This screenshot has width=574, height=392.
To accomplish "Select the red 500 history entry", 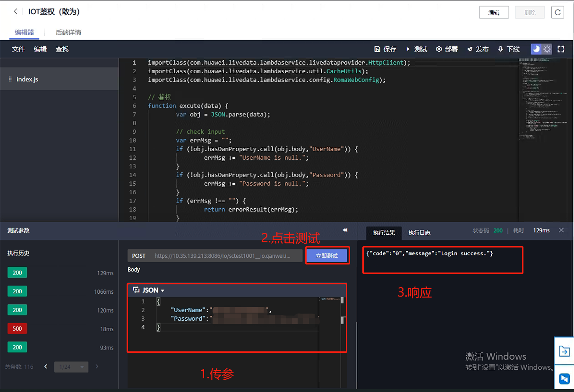I will (17, 328).
